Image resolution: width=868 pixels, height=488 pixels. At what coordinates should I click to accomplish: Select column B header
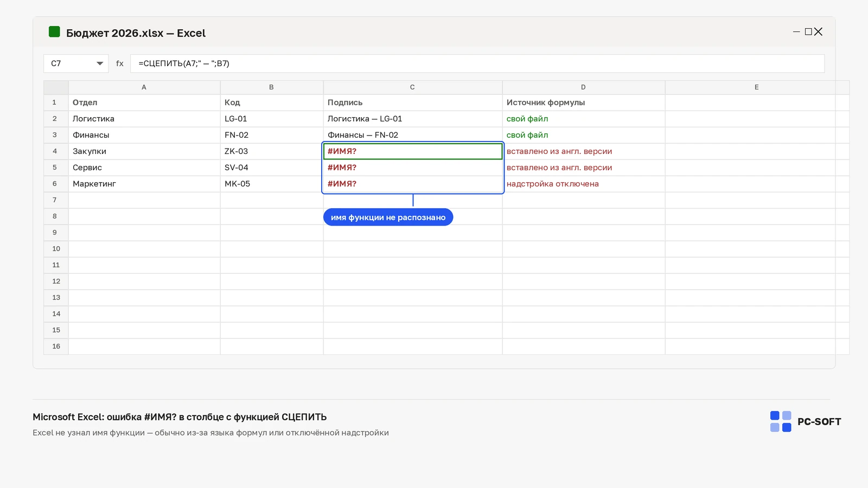point(272,87)
